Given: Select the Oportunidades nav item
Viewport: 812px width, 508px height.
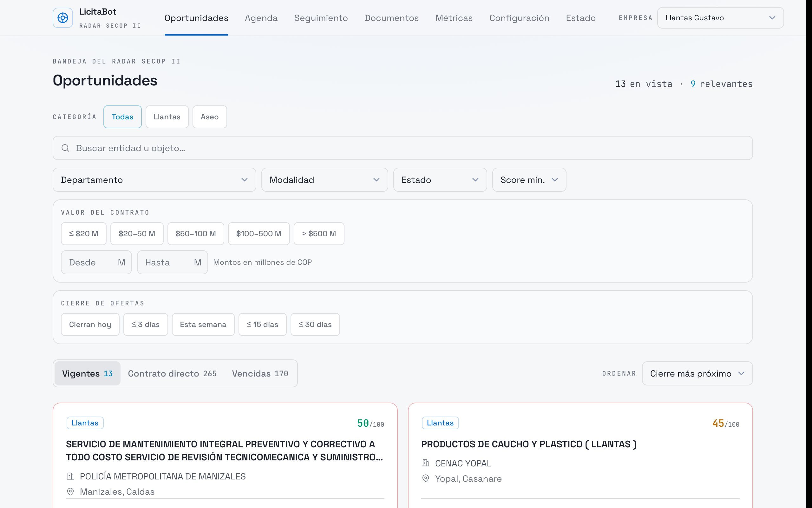Looking at the screenshot, I should pos(196,18).
